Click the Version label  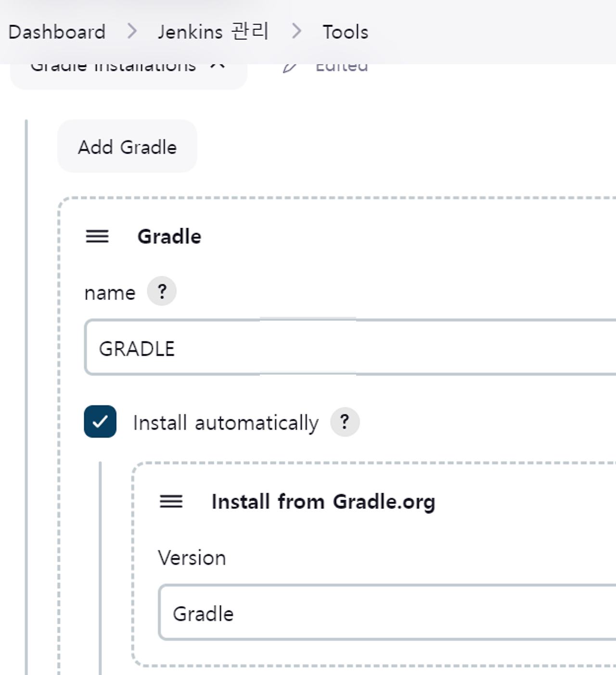click(x=192, y=558)
